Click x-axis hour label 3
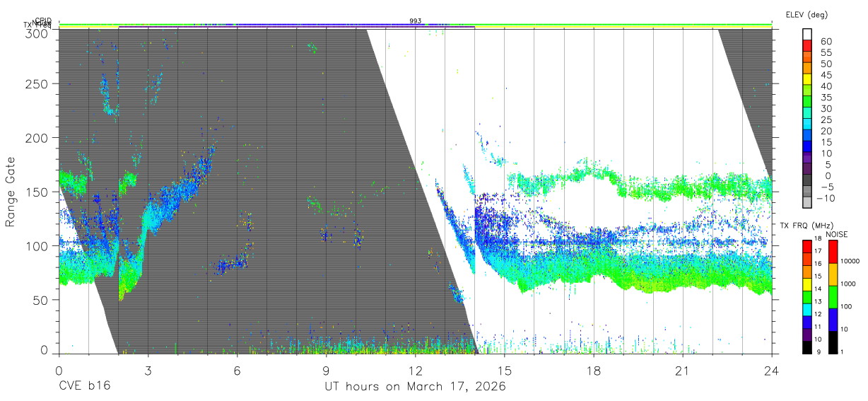Viewport: 868px width, 401px height. pyautogui.click(x=148, y=371)
